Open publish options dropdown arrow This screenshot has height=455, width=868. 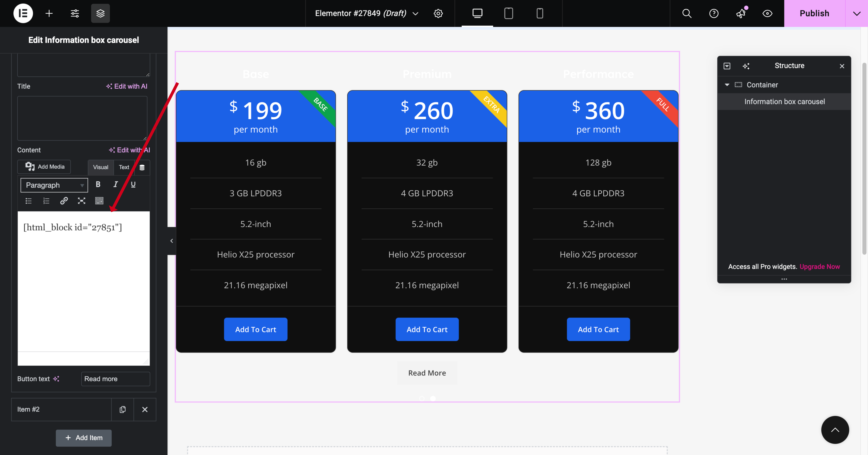[x=857, y=14]
